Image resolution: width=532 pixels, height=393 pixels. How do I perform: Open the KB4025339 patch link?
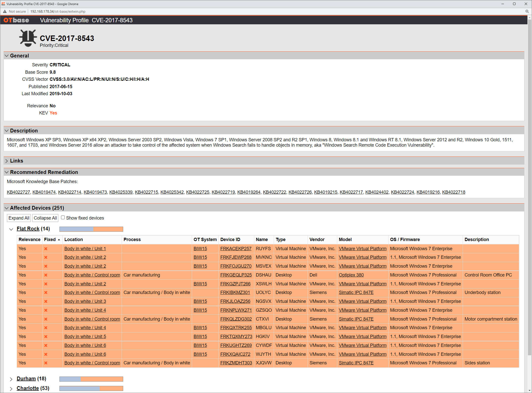click(121, 192)
